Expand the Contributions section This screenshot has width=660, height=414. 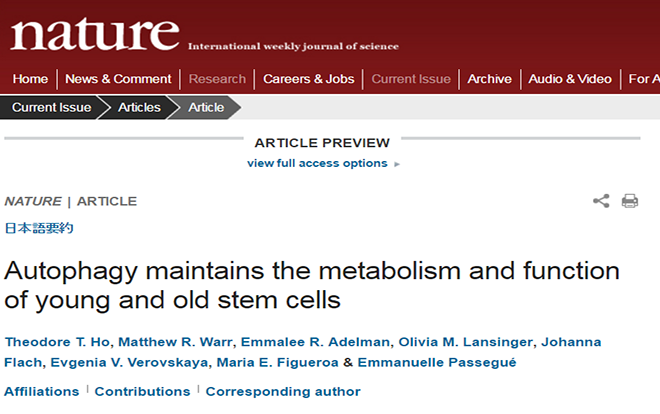coord(142,391)
